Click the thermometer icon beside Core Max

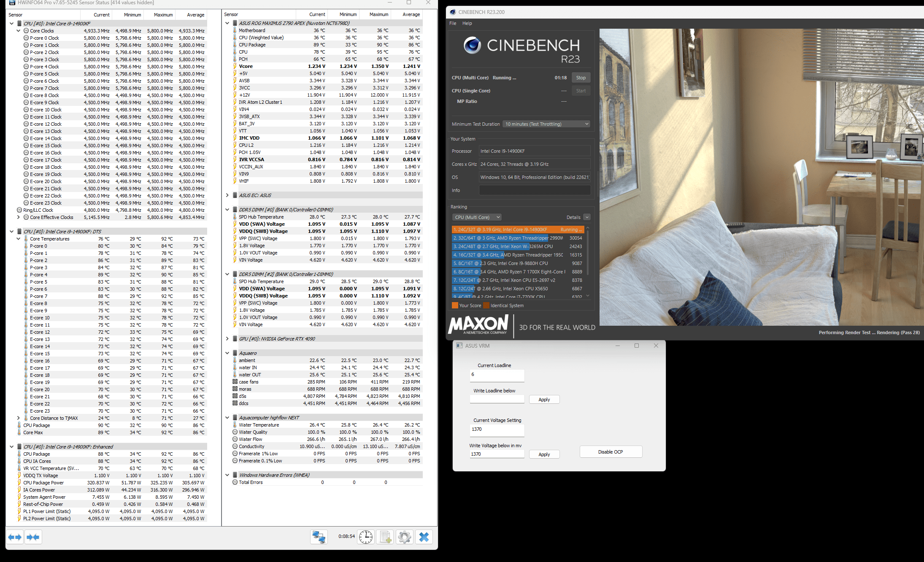tap(19, 432)
